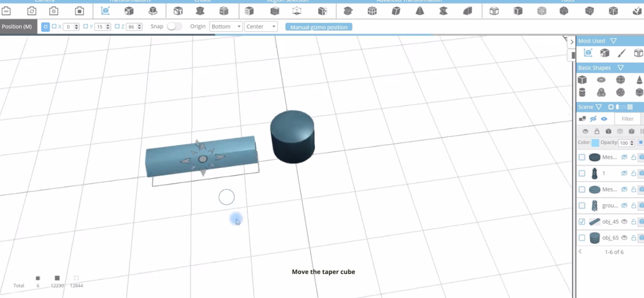The height and width of the screenshot is (298, 644).
Task: Click the Filter input field
Action: [x=628, y=119]
